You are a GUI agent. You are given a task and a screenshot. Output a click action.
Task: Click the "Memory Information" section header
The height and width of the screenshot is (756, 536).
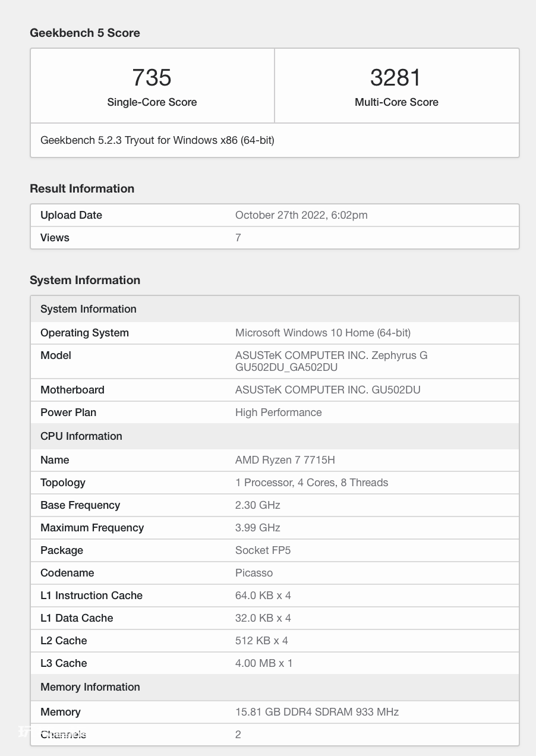tap(275, 687)
